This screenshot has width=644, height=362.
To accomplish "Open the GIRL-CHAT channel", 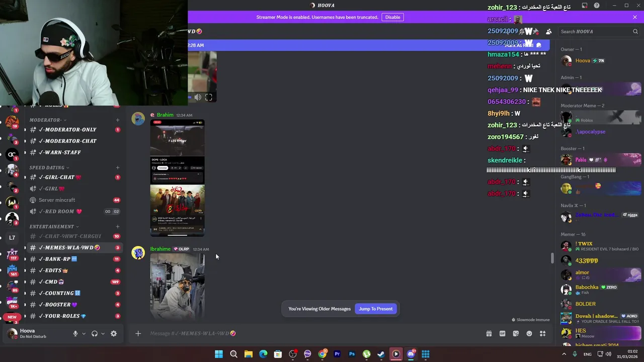I will click(x=74, y=177).
